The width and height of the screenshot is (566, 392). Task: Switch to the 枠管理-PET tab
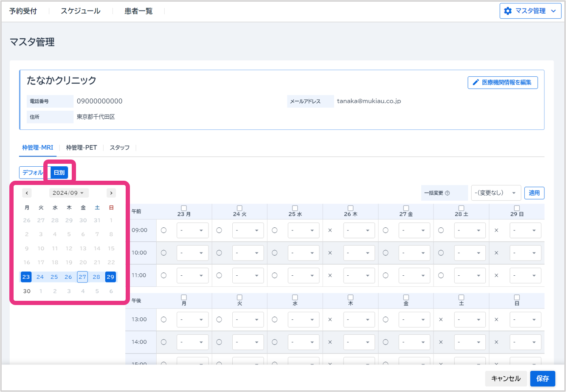pos(82,148)
